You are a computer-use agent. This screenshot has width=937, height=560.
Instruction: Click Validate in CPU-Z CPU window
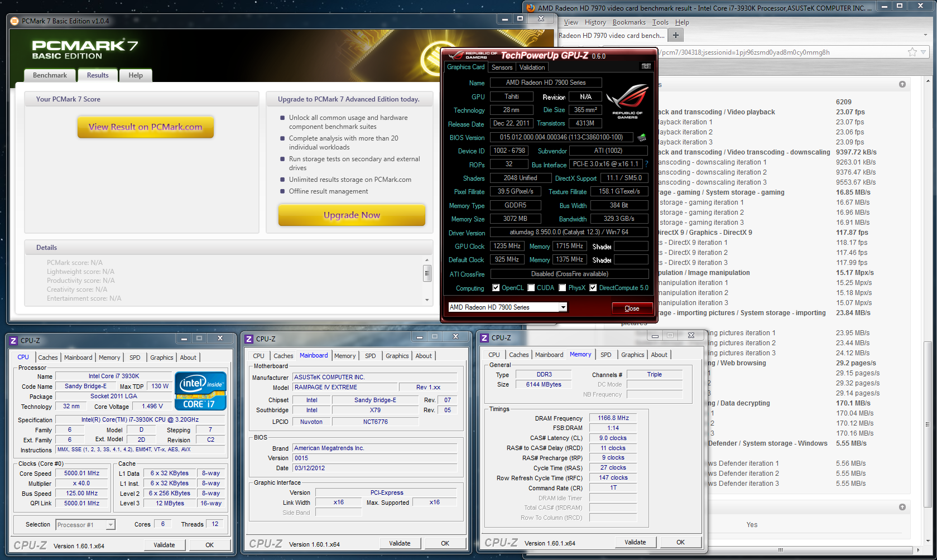tap(164, 545)
